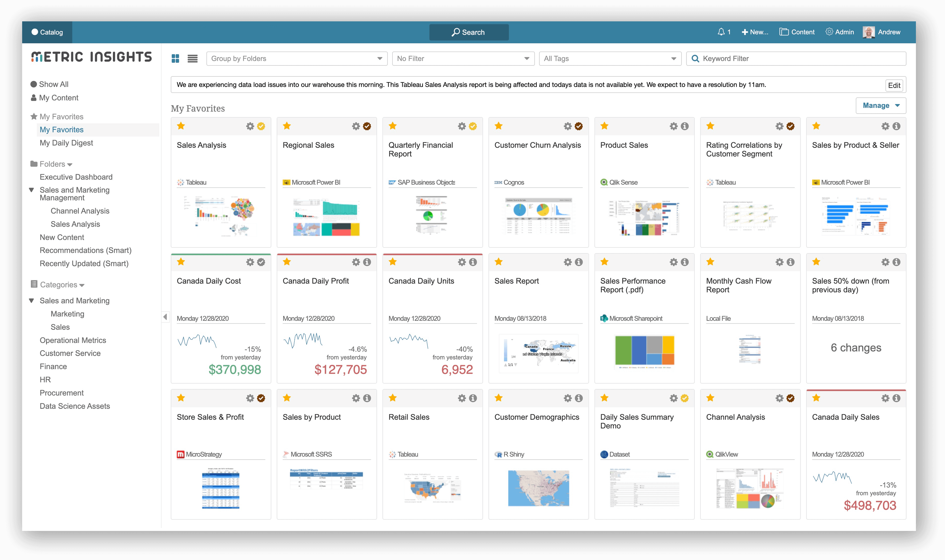Toggle favorite star on Canada Daily Sales
Image resolution: width=945 pixels, height=560 pixels.
click(816, 398)
